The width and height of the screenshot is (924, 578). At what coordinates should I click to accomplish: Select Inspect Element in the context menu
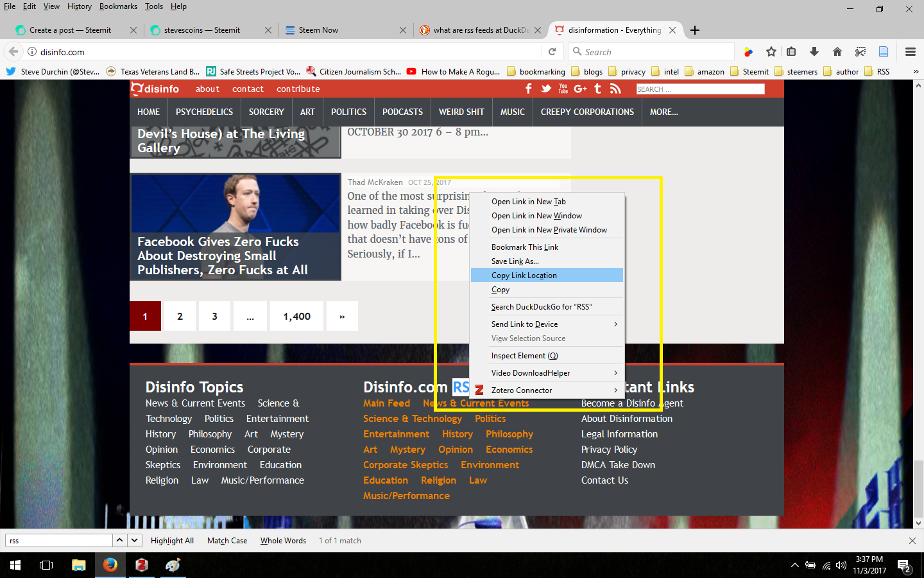(x=547, y=356)
